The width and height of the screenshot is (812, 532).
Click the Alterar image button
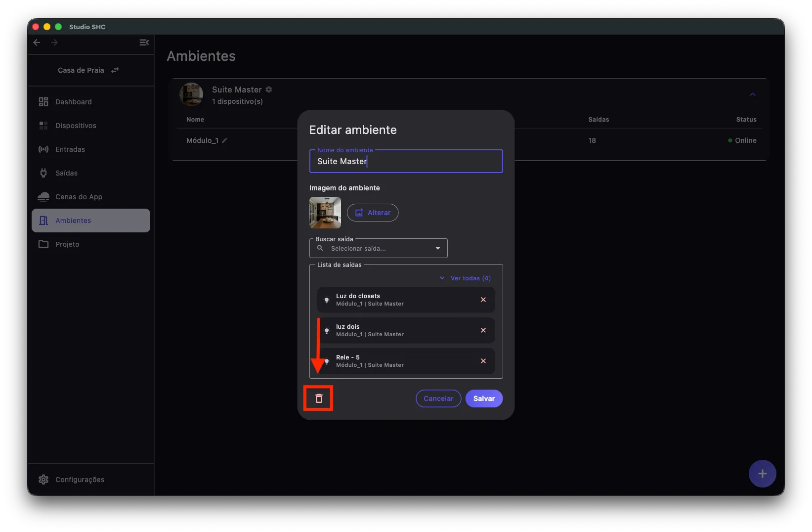pyautogui.click(x=373, y=213)
